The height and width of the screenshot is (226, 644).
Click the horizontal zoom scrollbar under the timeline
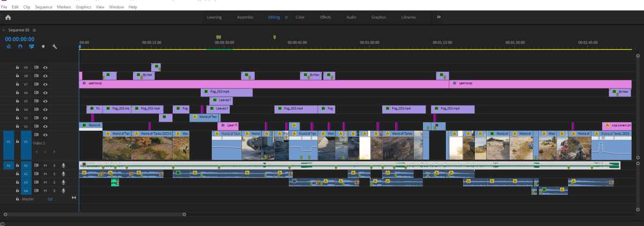pos(94,214)
